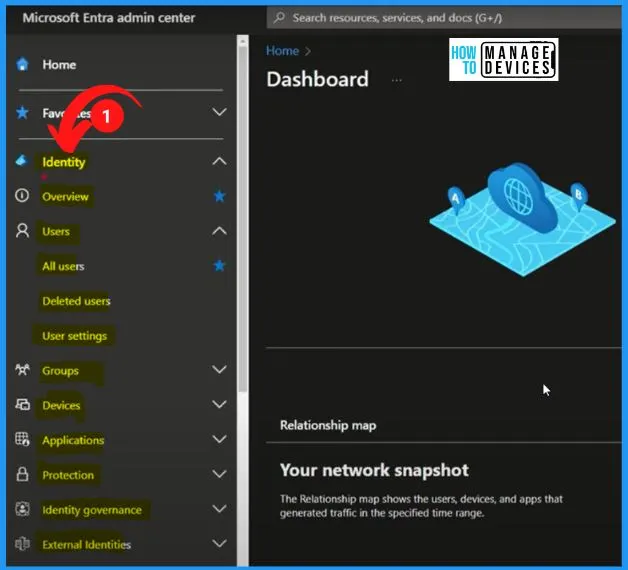Click the sidebar vertical scrollbar thumb
The height and width of the screenshot is (570, 628).
242,218
